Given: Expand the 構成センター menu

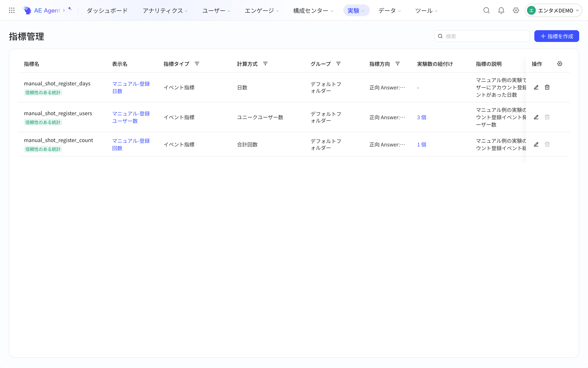Looking at the screenshot, I should tap(313, 10).
